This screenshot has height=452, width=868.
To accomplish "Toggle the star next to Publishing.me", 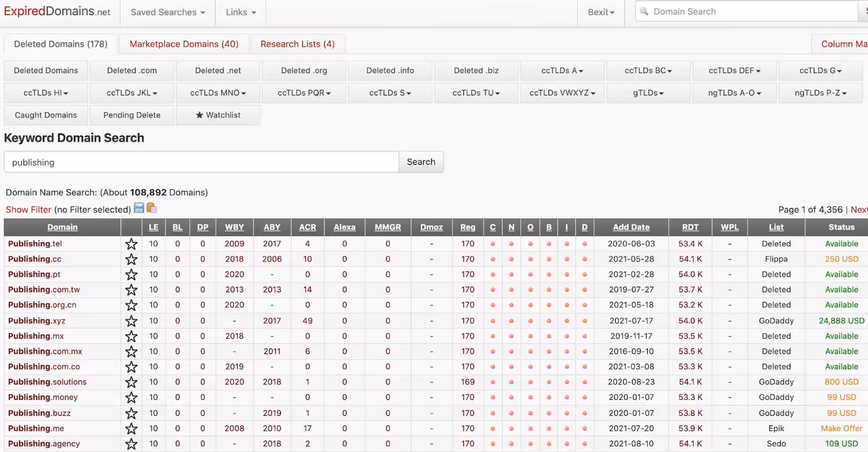I will 131,428.
